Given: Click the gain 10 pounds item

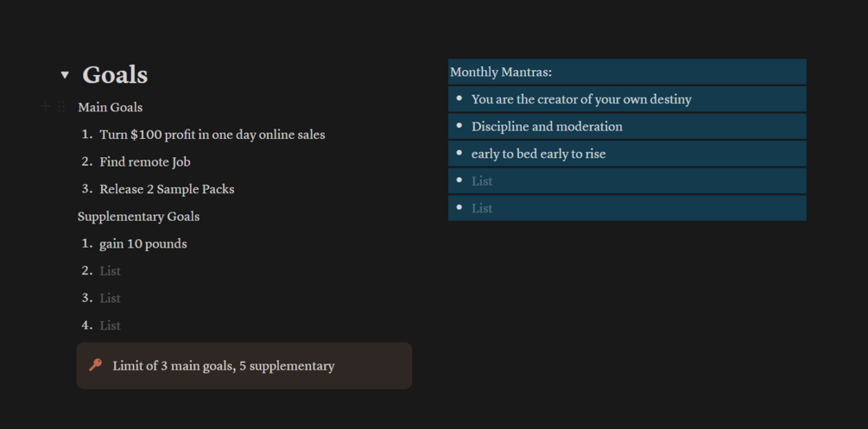Looking at the screenshot, I should (143, 243).
